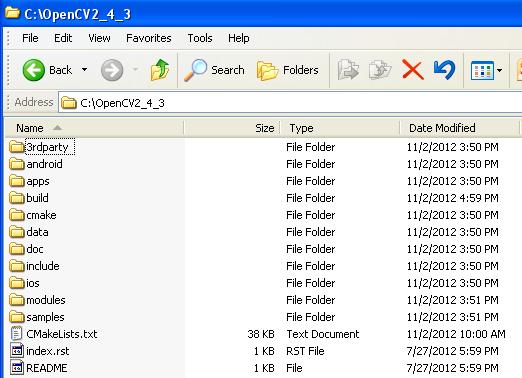Screen dimensions: 522x378
Task: Sort by the Type column header
Action: [x=340, y=128]
